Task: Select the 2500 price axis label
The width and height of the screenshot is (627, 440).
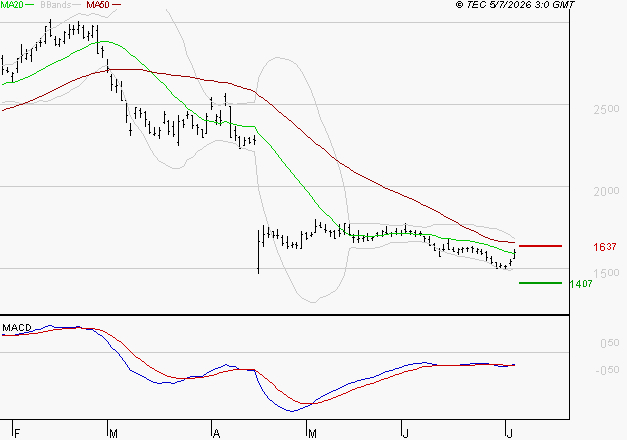Action: [606, 109]
